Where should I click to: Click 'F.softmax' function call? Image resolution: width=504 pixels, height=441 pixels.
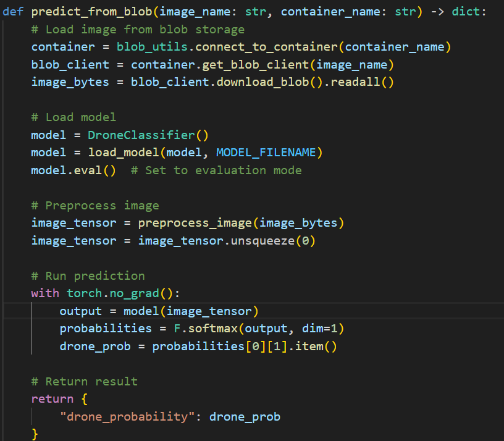pos(206,329)
